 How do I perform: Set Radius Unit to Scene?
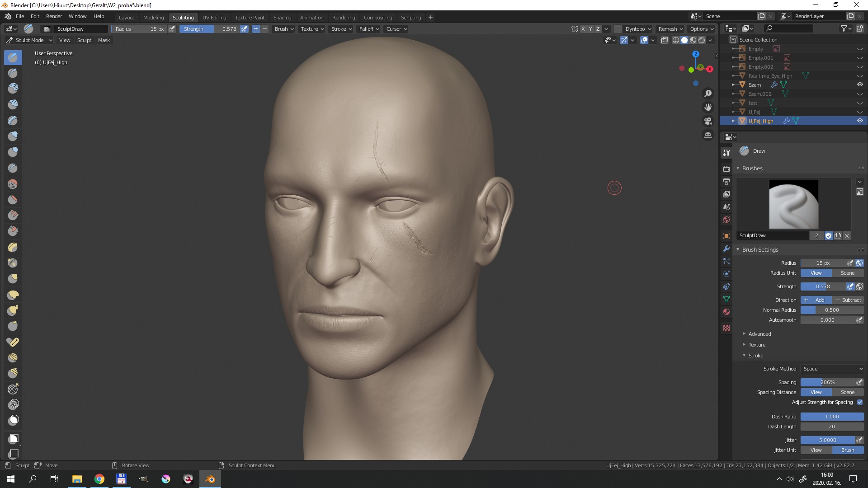[848, 273]
